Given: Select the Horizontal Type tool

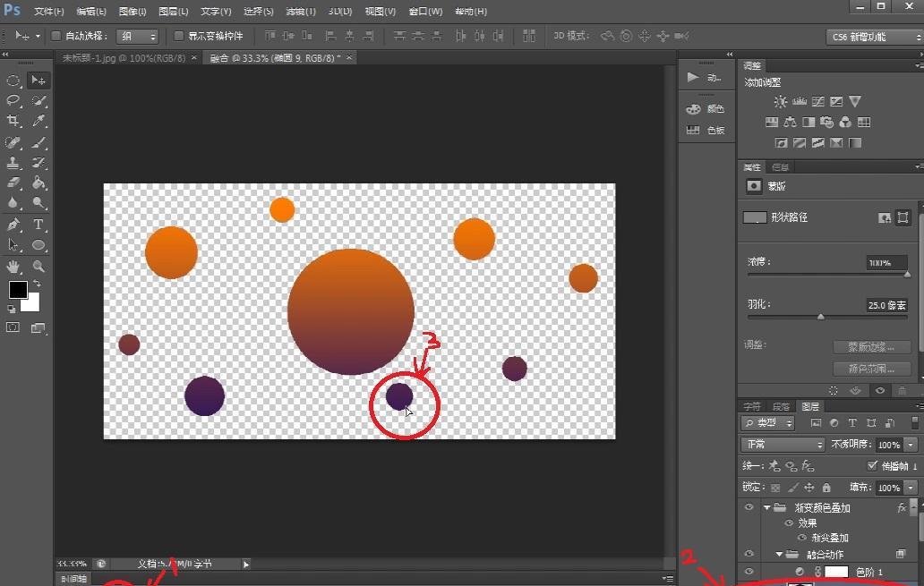Looking at the screenshot, I should pyautogui.click(x=39, y=225).
